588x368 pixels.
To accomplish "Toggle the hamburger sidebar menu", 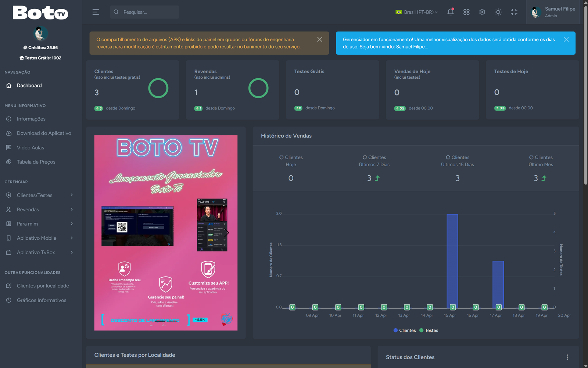I will tap(96, 12).
